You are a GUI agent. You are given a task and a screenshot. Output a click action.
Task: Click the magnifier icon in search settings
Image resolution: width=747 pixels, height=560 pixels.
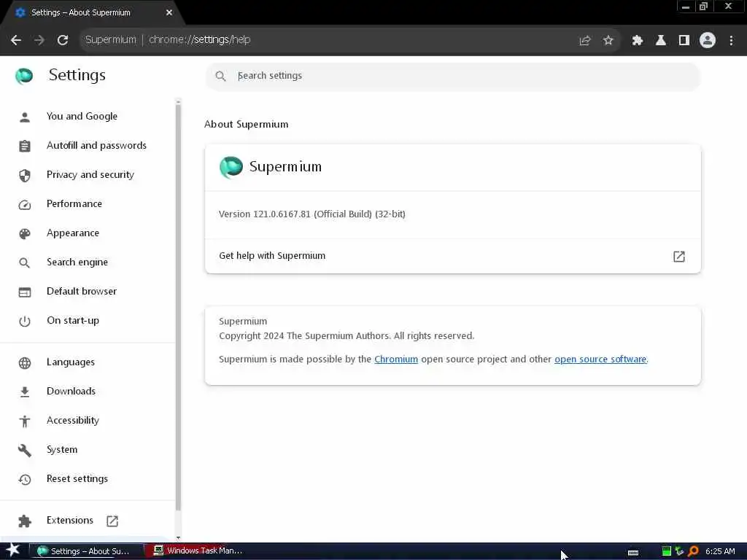coord(220,76)
